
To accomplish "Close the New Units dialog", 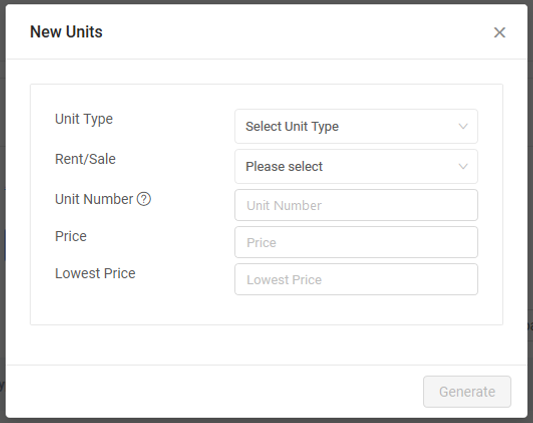I will (x=499, y=33).
